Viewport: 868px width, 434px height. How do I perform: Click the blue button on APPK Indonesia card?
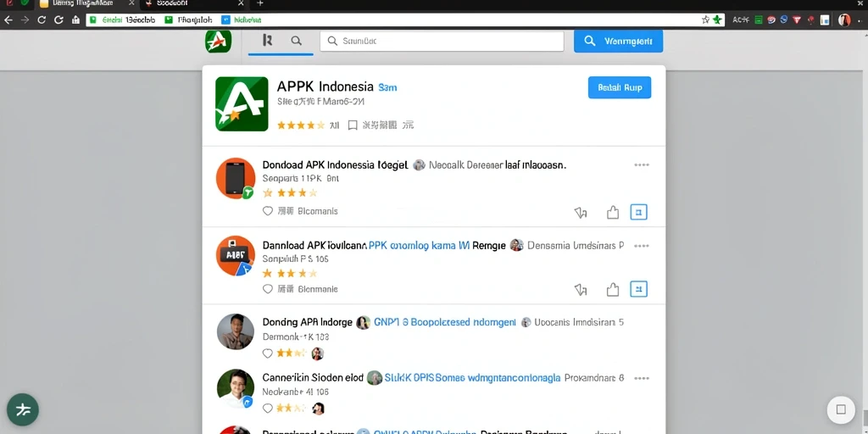[620, 87]
